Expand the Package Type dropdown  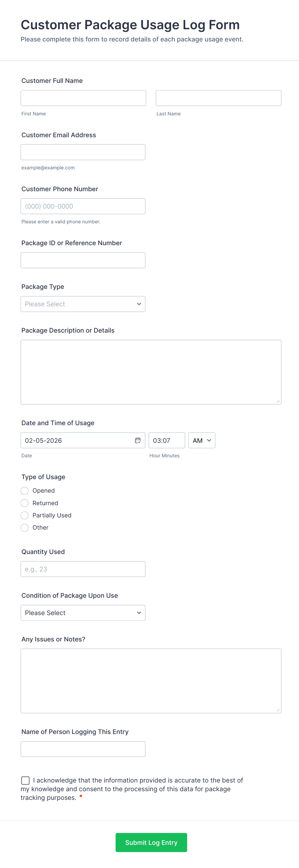click(x=83, y=304)
